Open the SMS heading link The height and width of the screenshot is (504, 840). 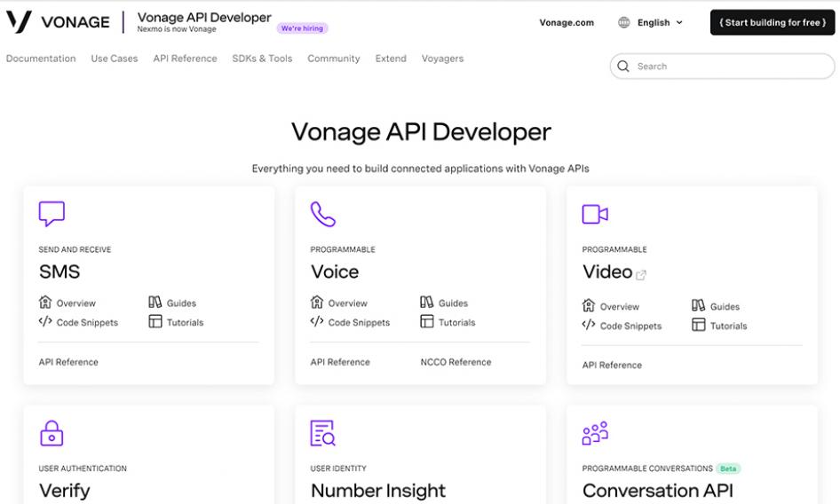(59, 272)
